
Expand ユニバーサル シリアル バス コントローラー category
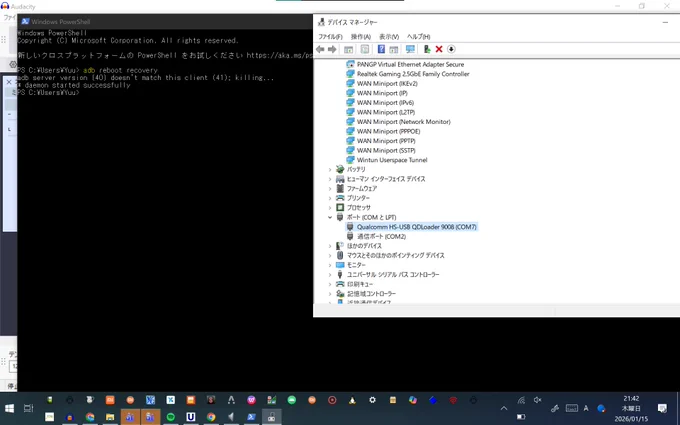tap(330, 275)
